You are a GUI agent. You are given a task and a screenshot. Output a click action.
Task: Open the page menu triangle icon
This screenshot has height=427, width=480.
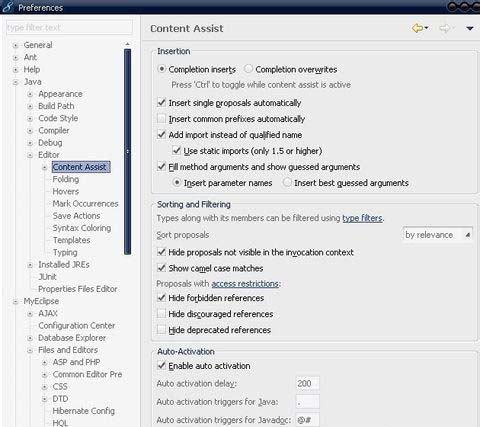coord(470,29)
